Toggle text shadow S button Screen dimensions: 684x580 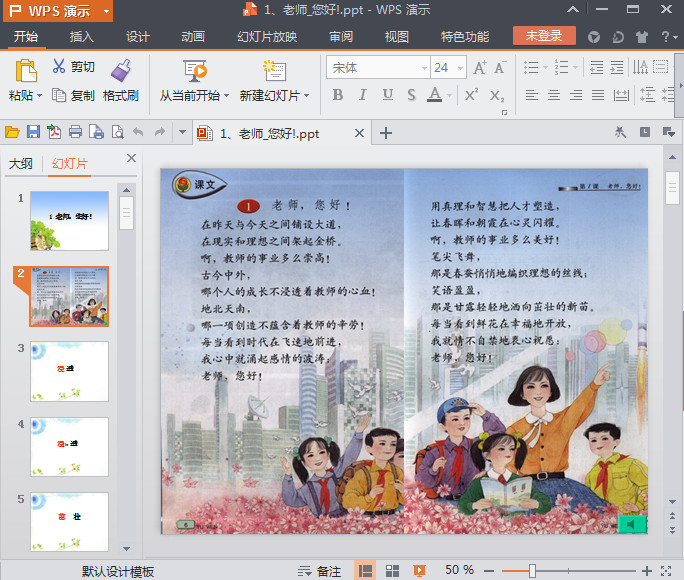tap(411, 95)
